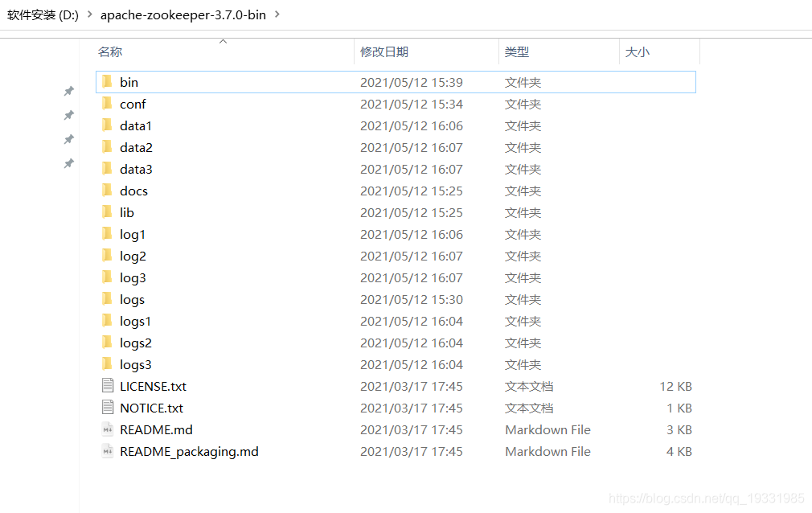
Task: Click the logs folder icon
Action: 107,299
